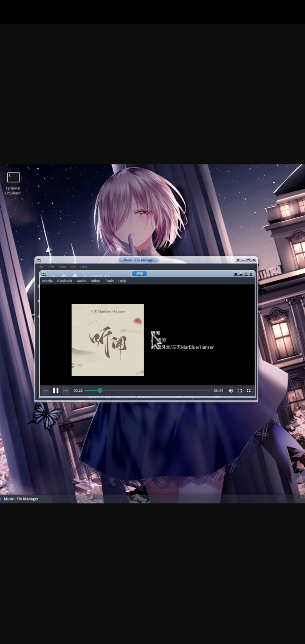305x644 pixels.
Task: Minimize the media player window
Action: tap(241, 274)
